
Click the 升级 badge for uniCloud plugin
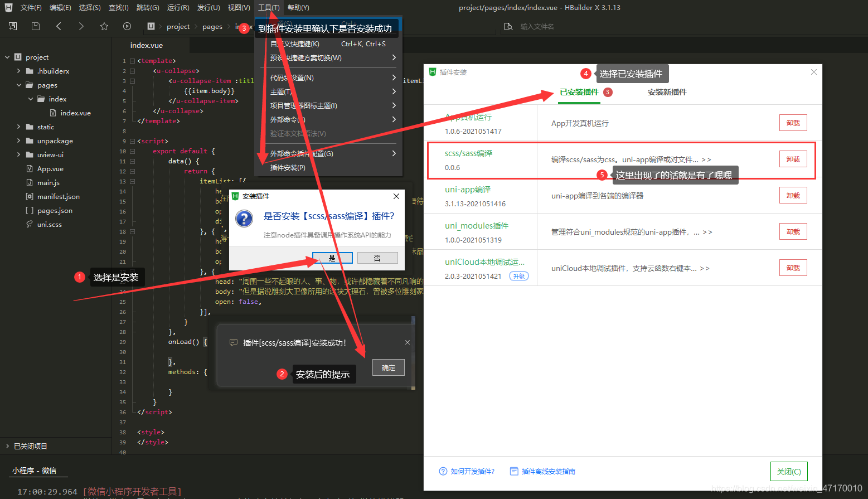[x=519, y=276]
